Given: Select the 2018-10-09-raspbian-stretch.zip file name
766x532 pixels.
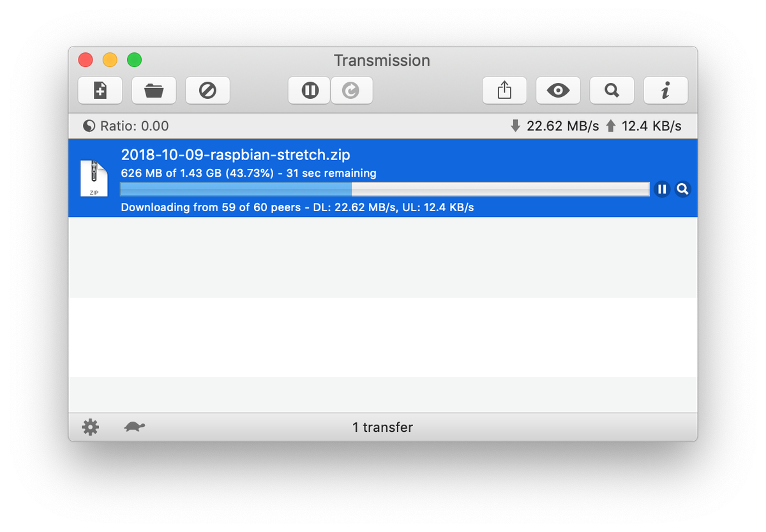Looking at the screenshot, I should point(236,154).
